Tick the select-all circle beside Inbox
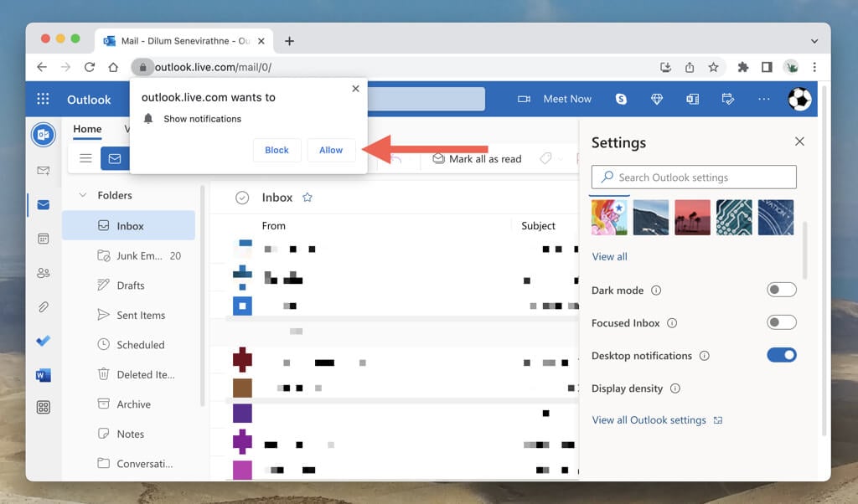 point(242,198)
